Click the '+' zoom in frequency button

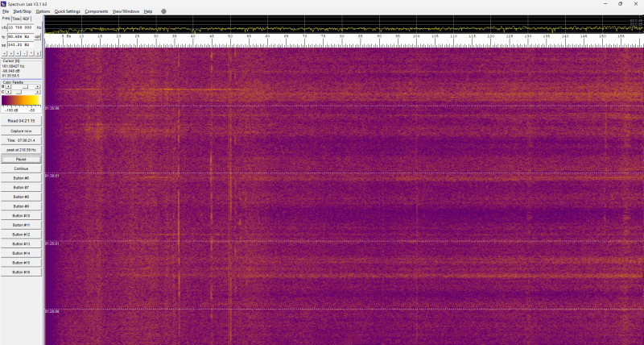(x=18, y=53)
